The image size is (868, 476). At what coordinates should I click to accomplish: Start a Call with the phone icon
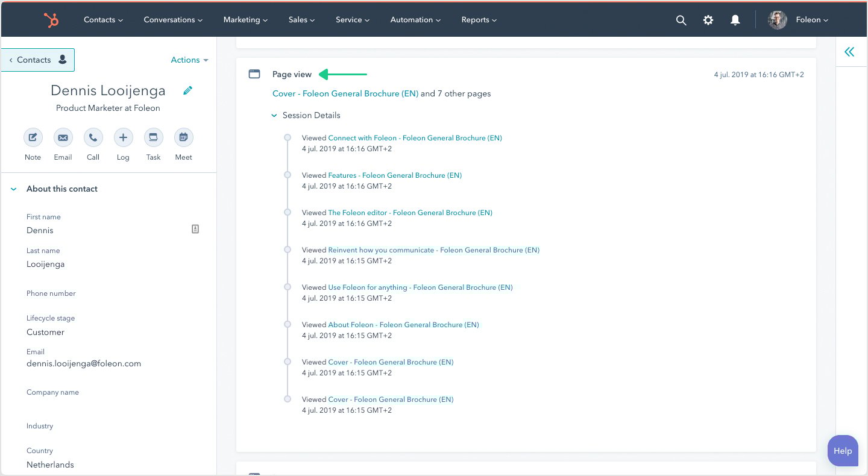(x=93, y=137)
